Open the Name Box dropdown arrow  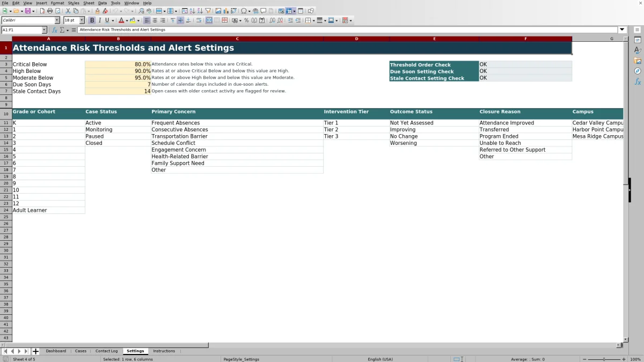[x=44, y=30]
